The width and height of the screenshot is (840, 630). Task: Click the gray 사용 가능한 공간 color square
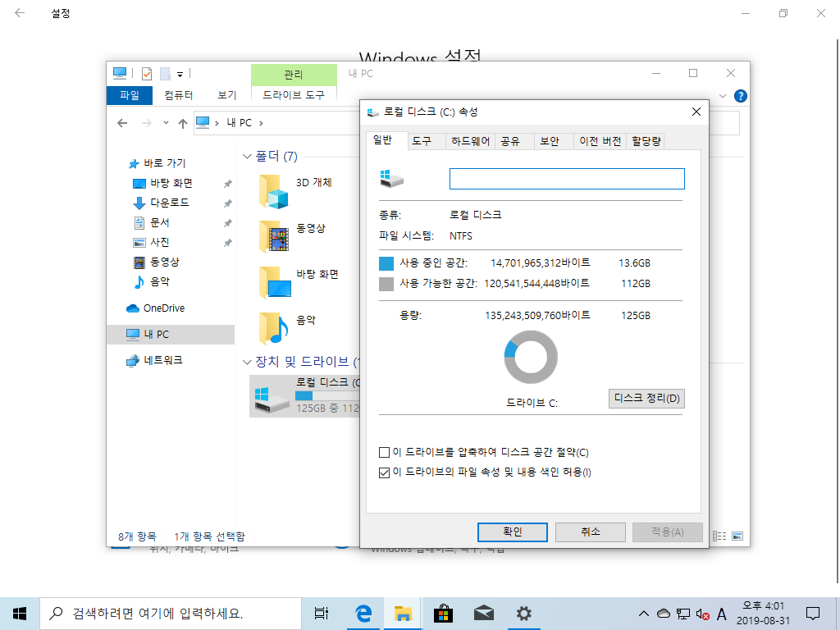(386, 284)
